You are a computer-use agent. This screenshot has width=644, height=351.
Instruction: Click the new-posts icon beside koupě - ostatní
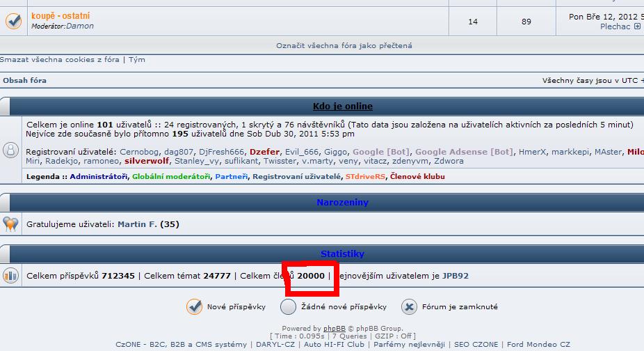(x=13, y=21)
